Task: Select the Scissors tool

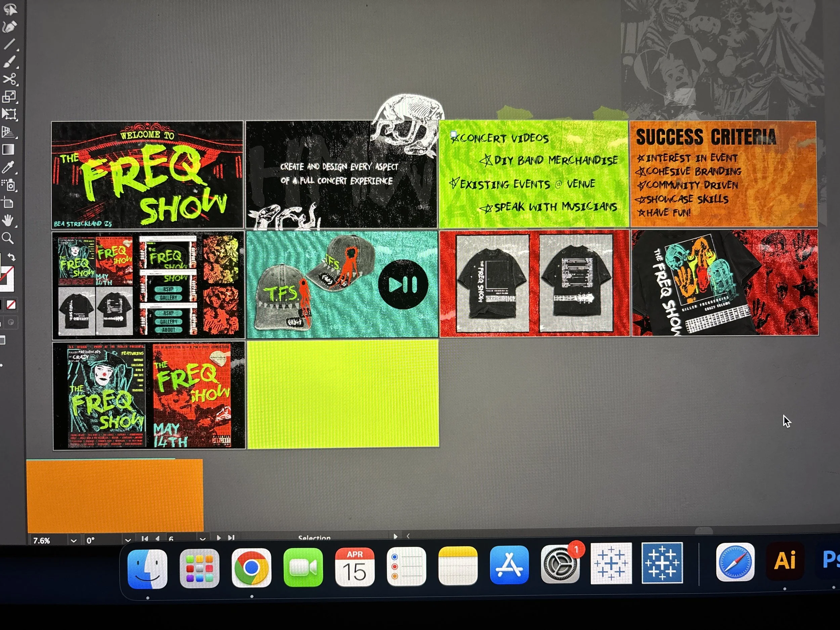Action: (9, 79)
